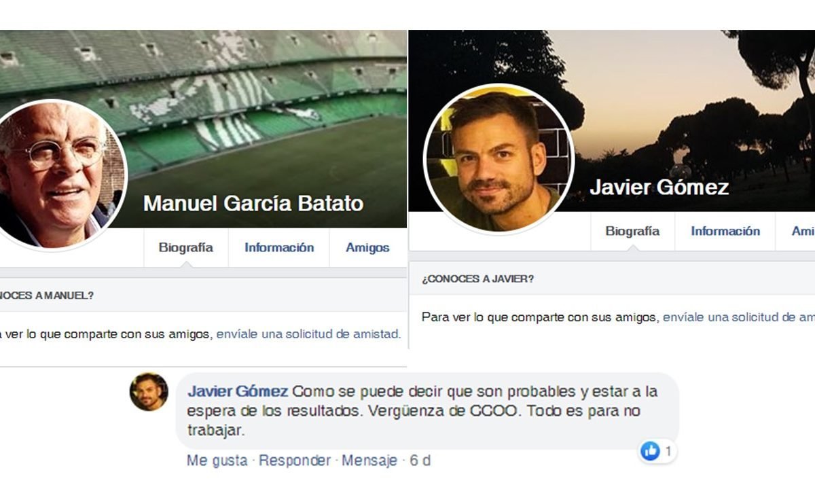Click the Manuel García Batato profile name
The image size is (815, 504).
(x=253, y=204)
